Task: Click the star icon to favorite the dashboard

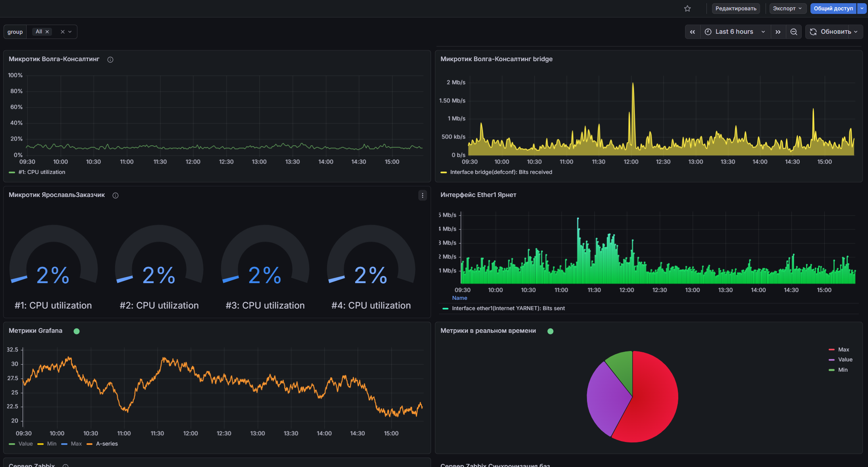Action: [687, 8]
